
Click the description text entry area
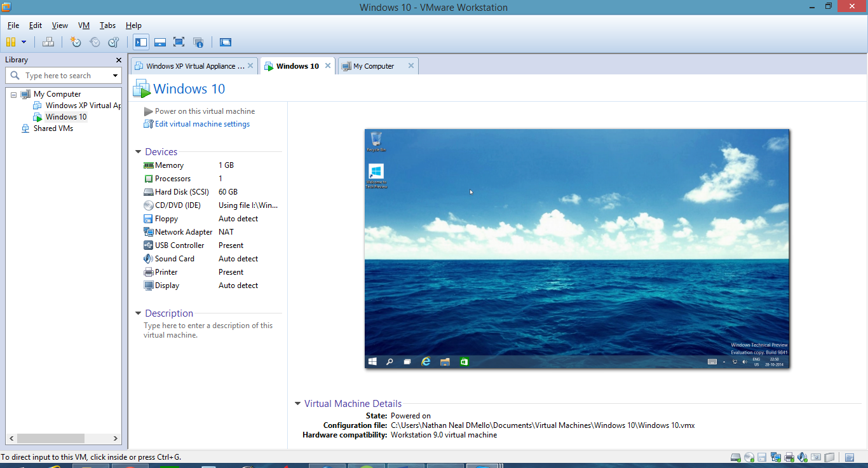tap(208, 330)
